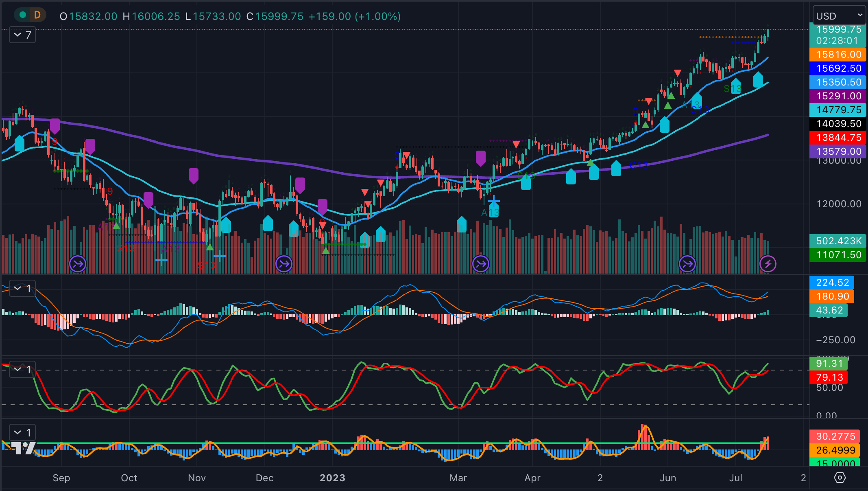Click the Jul label on the time axis
Screen dimensions: 868x491
point(735,478)
